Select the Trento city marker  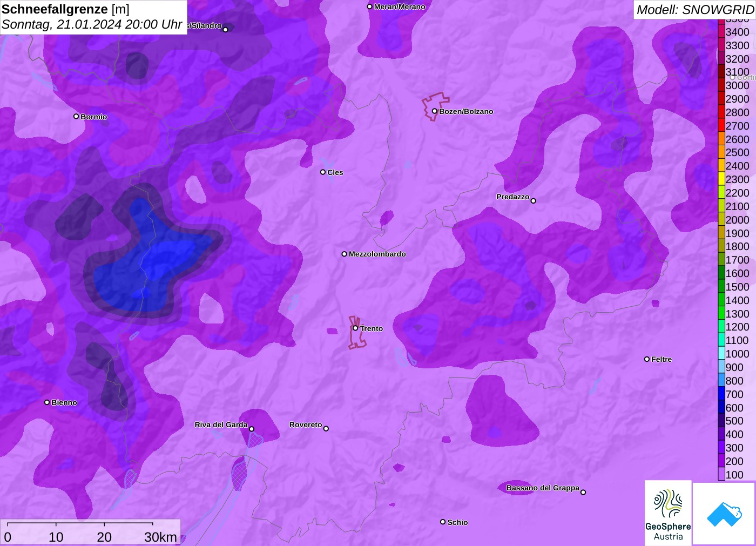355,328
